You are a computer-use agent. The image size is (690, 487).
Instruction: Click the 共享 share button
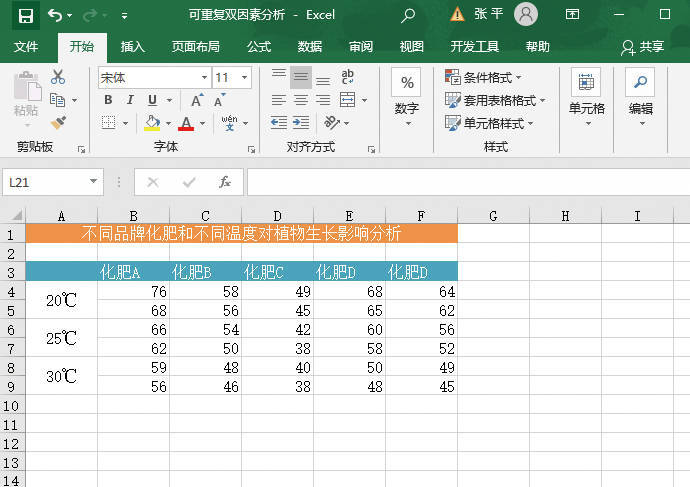click(643, 47)
